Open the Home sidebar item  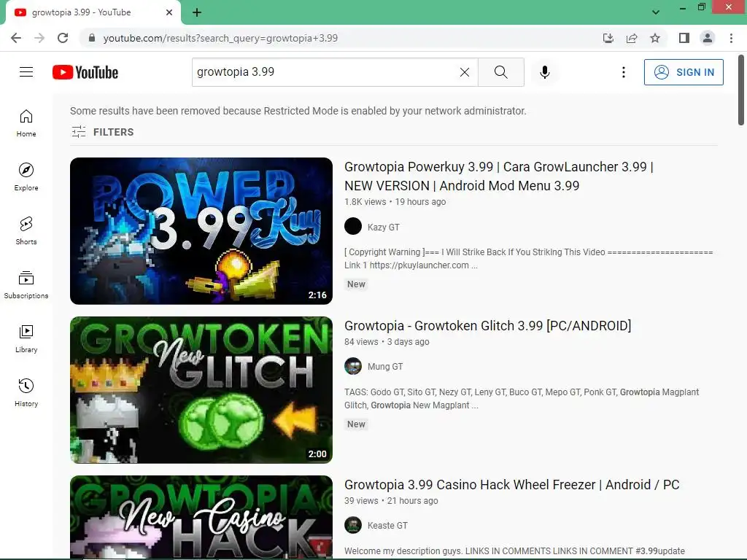click(26, 123)
